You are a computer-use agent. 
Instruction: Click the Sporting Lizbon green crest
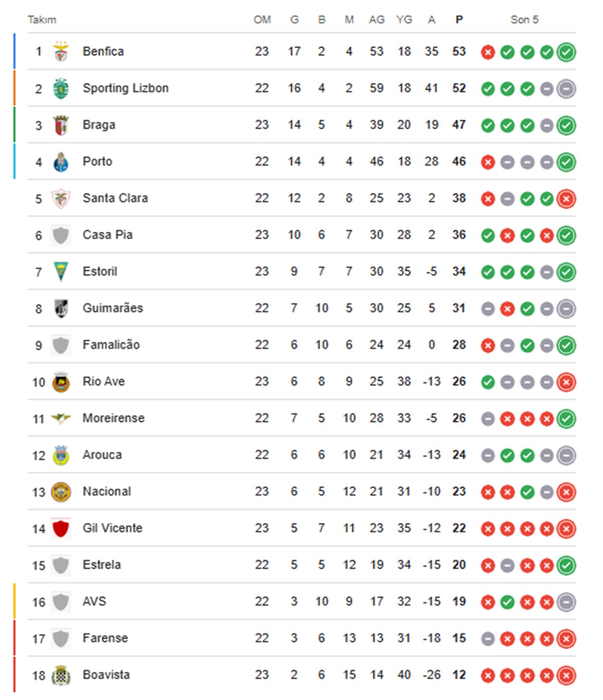pyautogui.click(x=61, y=89)
